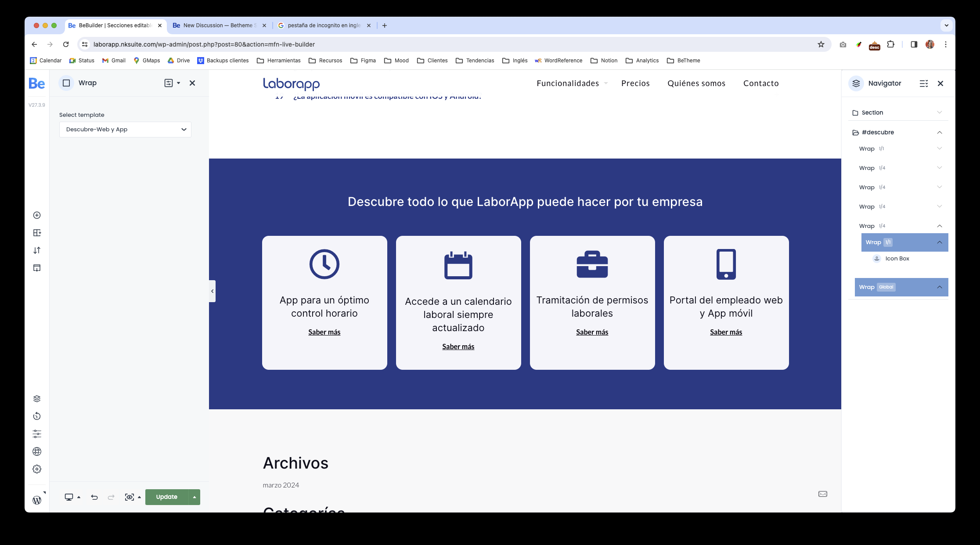
Task: Open the pre-built sections icon in sidebar
Action: tap(37, 233)
